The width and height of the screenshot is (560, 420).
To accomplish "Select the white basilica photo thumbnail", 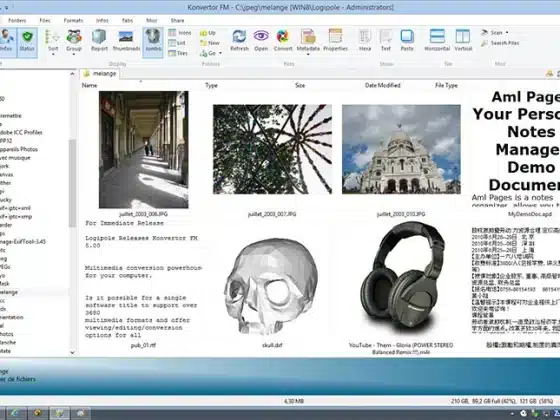I will click(x=401, y=149).
